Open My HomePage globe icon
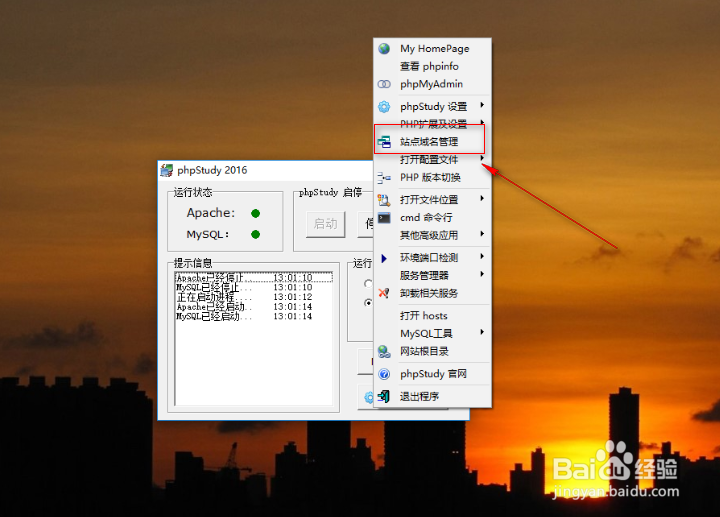Screen dimensions: 720x517 coord(384,48)
